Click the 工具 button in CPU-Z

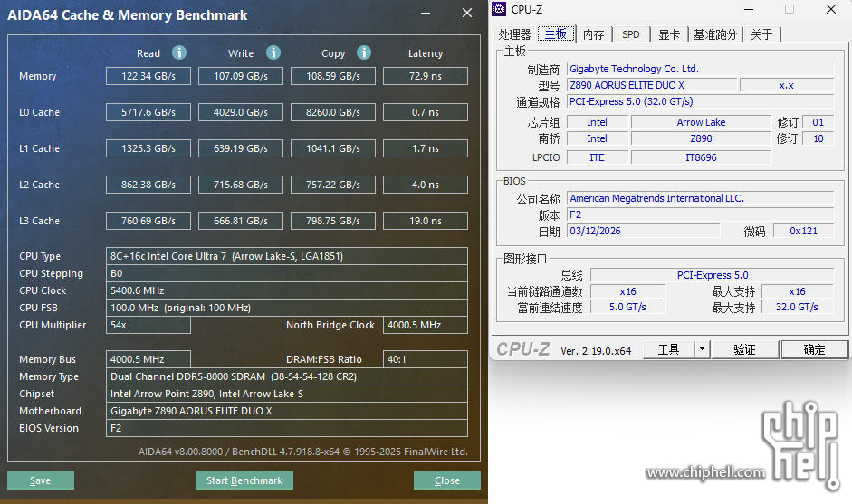[669, 349]
